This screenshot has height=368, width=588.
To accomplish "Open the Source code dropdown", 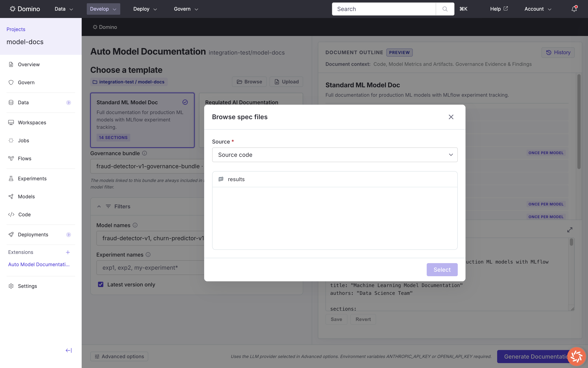I will [x=335, y=155].
